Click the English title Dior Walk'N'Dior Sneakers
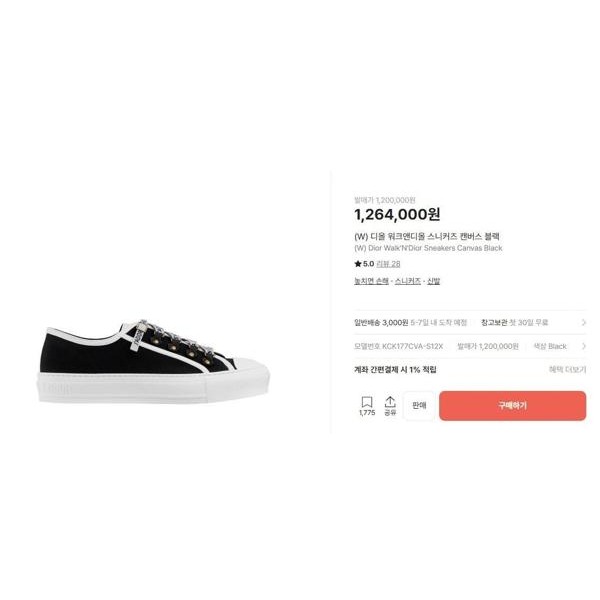The image size is (600, 600). pyautogui.click(x=428, y=248)
